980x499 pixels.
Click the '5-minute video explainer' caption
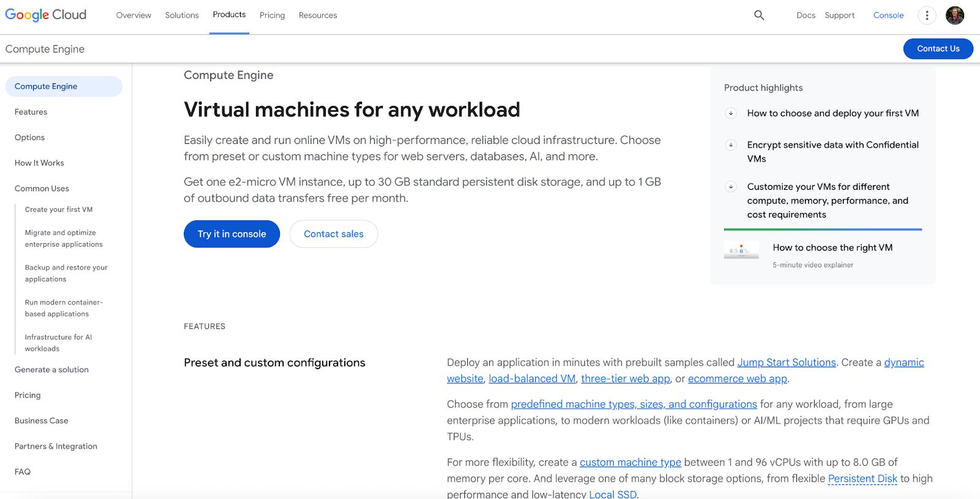813,265
